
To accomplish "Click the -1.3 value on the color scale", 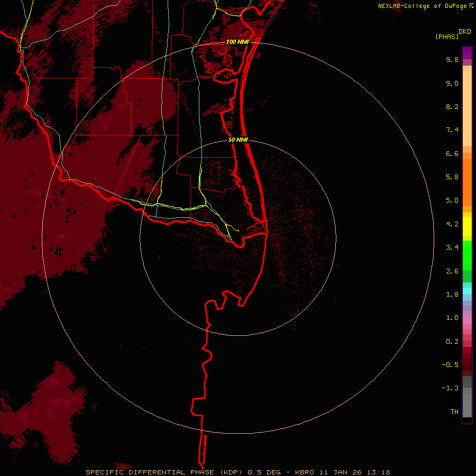I will [450, 388].
